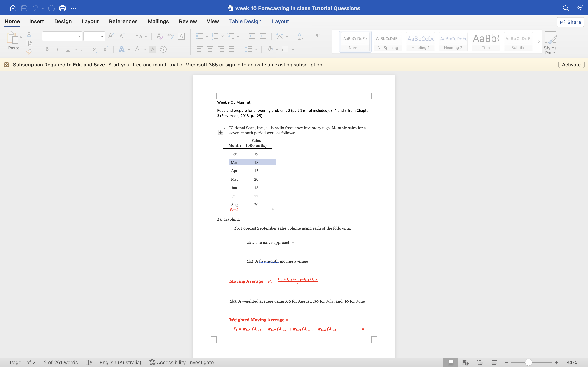Image resolution: width=588 pixels, height=367 pixels.
Task: Switch to the Table Design tab
Action: coord(245,21)
